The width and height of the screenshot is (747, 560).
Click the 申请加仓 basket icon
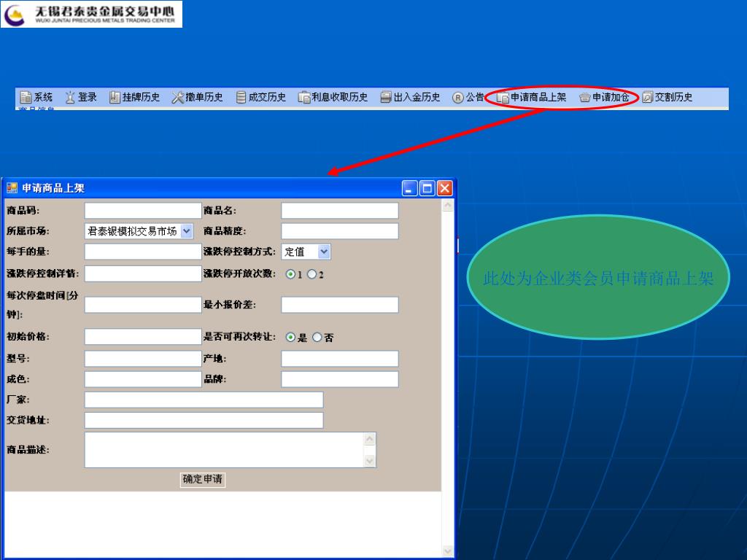pyautogui.click(x=584, y=97)
